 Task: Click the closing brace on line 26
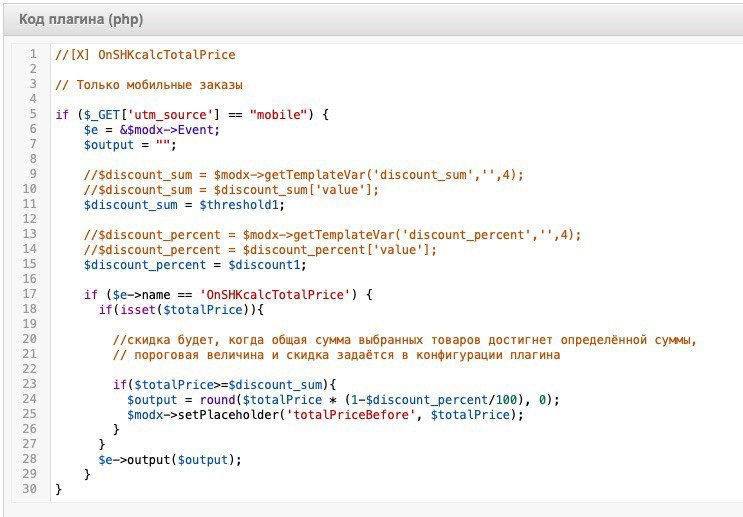coord(116,430)
